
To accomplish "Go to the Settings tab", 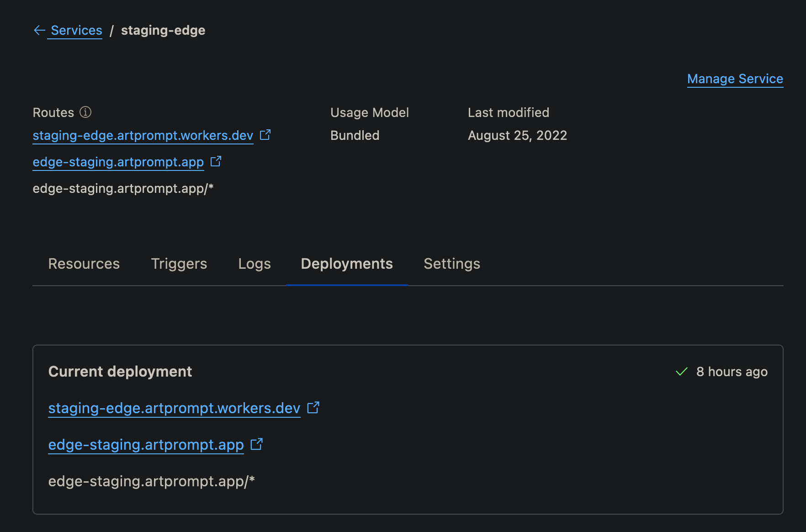I will (x=451, y=264).
